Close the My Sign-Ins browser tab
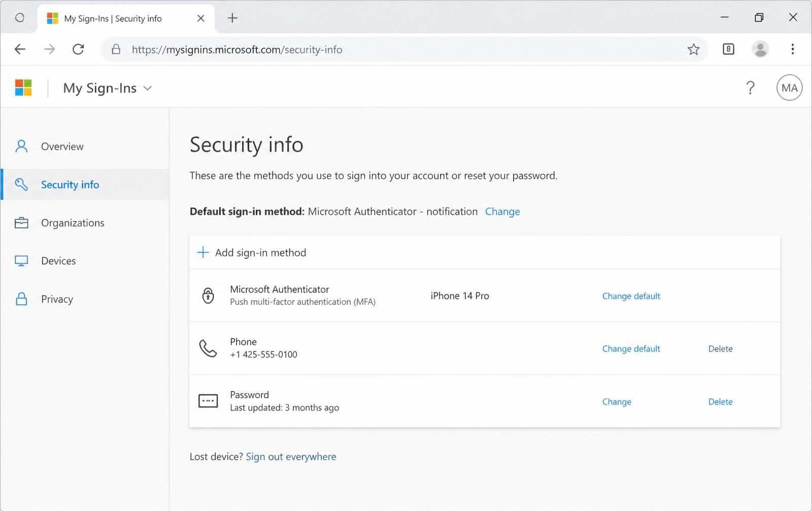812x512 pixels. [201, 18]
